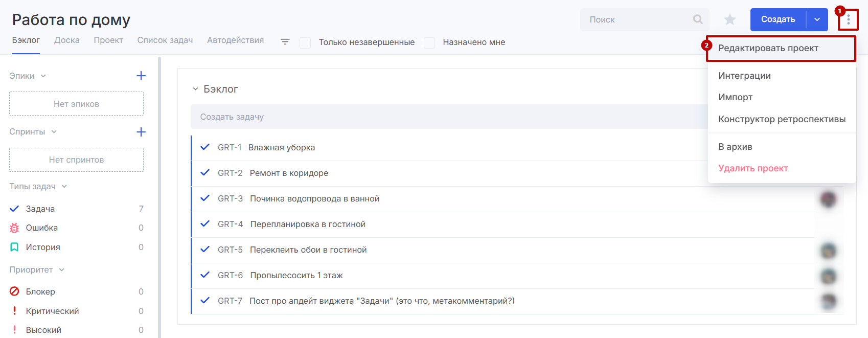Add a new sprint with plus icon
This screenshot has width=868, height=338.
[x=141, y=132]
